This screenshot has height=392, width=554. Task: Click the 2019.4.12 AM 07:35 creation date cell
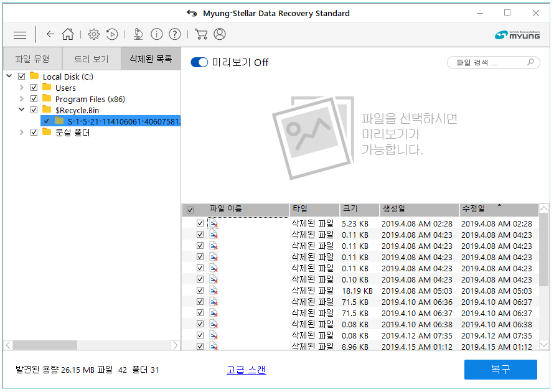417,335
